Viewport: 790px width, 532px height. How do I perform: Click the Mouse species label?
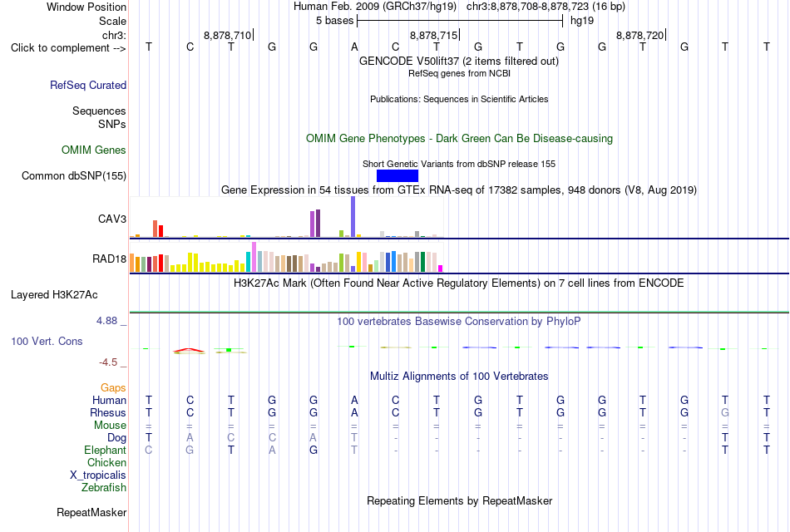(x=110, y=426)
